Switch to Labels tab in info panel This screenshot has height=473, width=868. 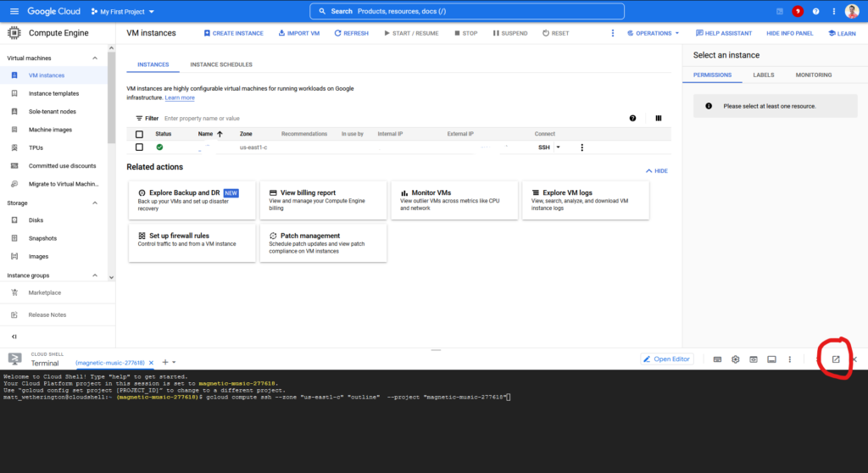click(x=764, y=75)
